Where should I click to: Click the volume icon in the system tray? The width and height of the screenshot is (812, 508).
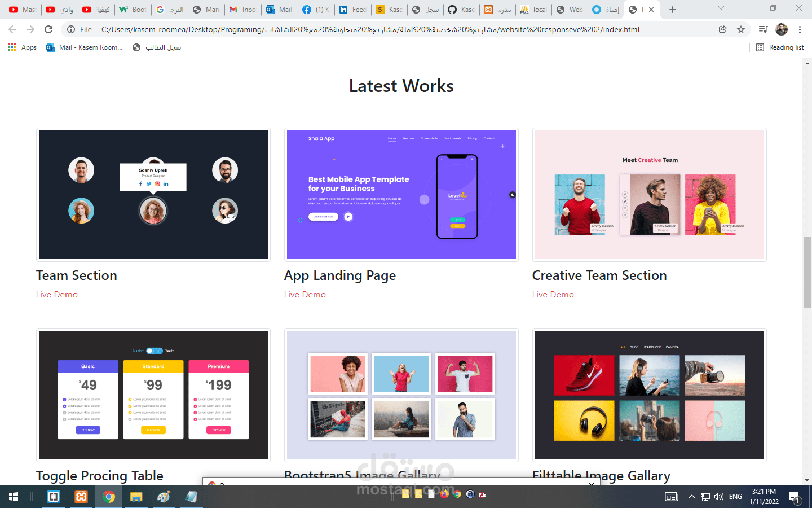pos(718,497)
